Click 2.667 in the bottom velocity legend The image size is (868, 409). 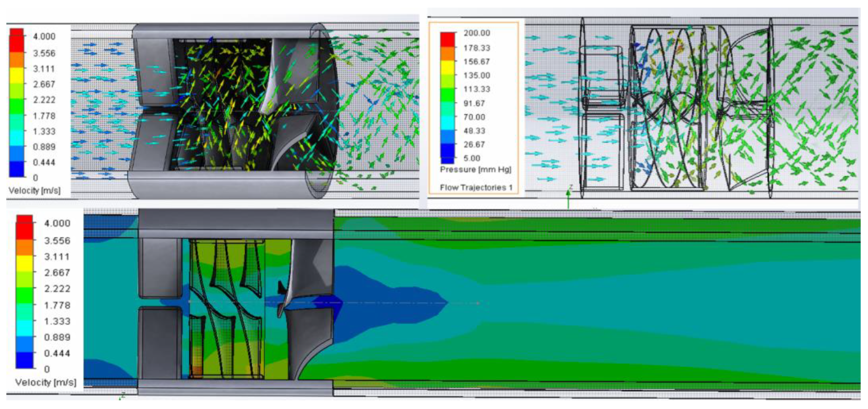pyautogui.click(x=57, y=273)
